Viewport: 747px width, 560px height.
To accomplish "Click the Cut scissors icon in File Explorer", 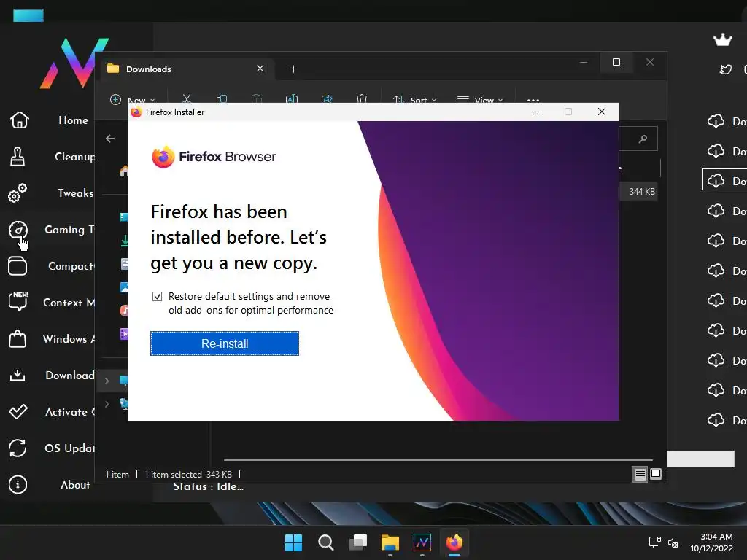I will [x=187, y=99].
